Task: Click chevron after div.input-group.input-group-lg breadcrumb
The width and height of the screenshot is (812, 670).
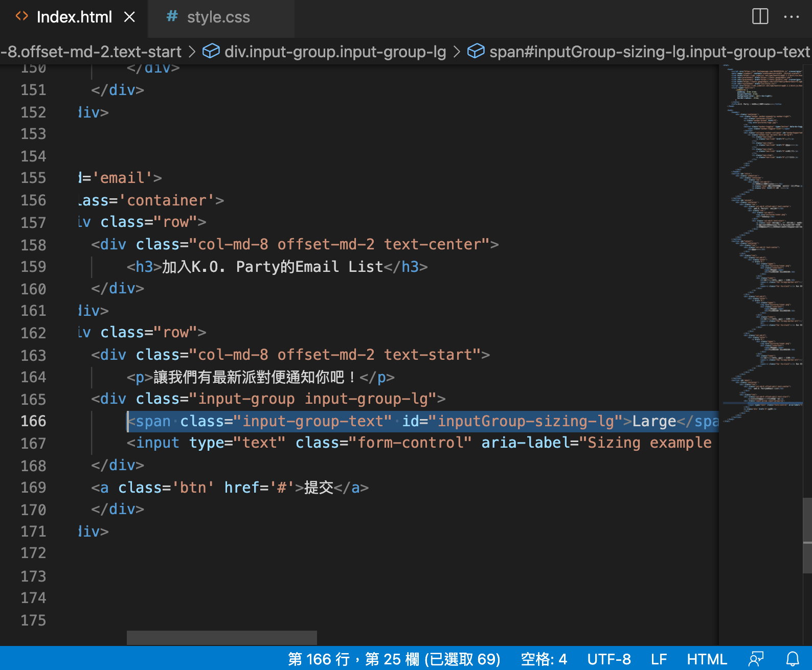Action: click(457, 52)
